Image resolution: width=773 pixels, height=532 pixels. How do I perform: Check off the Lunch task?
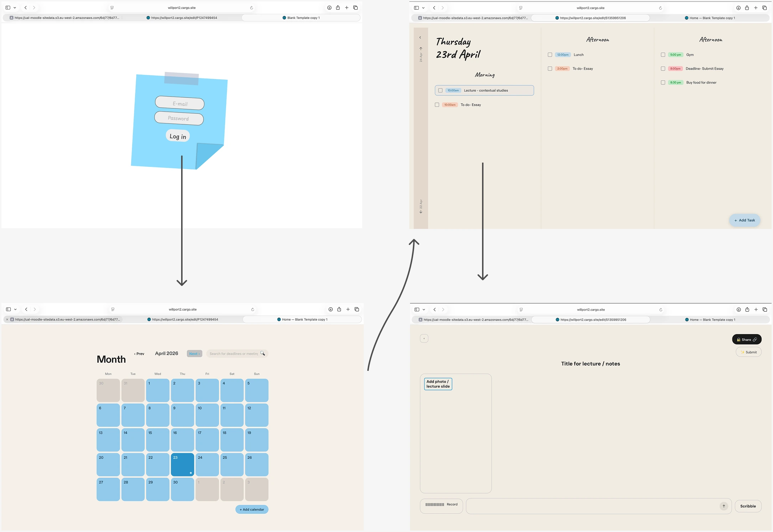[550, 55]
